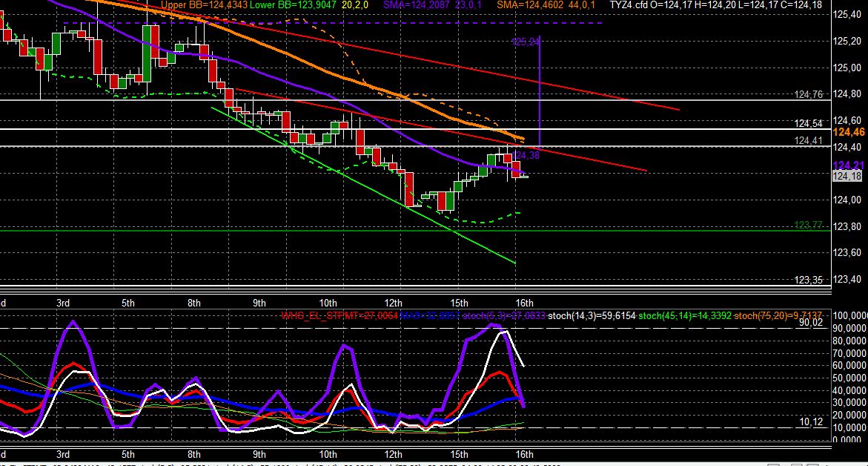Screen dimensions: 868x466
Task: Click 3rd on the price chart date axis
Action: [x=63, y=303]
